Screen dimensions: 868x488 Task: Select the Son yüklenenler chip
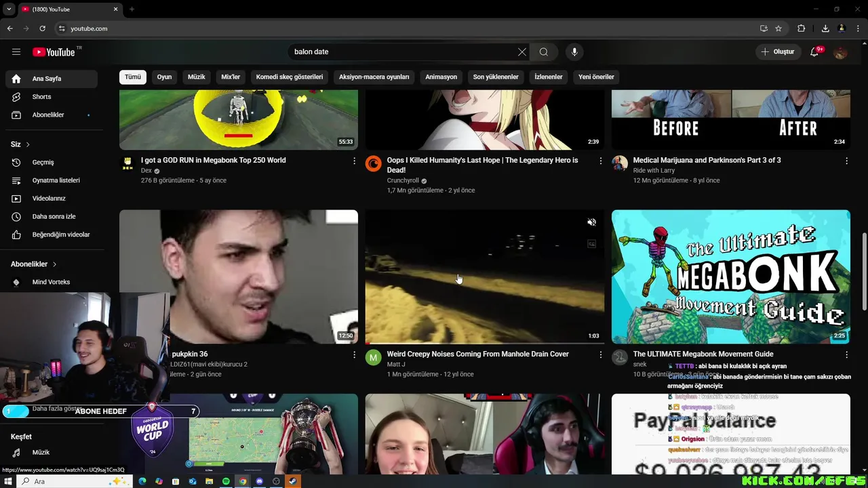496,77
